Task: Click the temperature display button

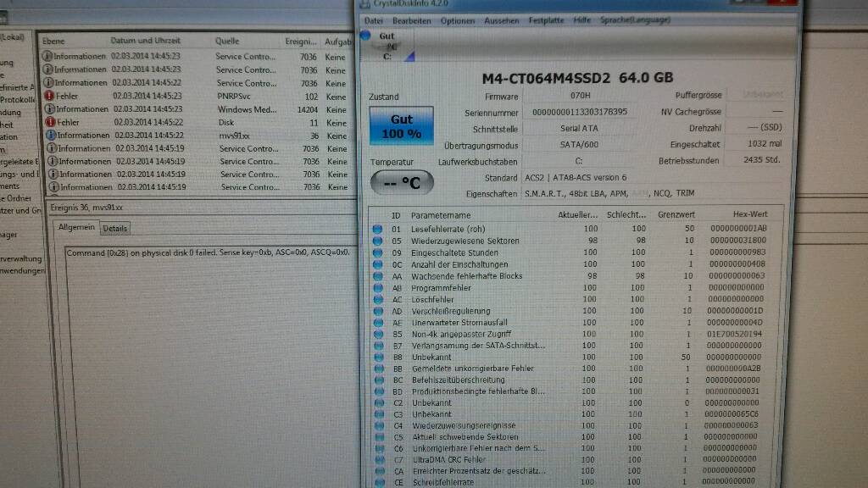Action: (402, 183)
